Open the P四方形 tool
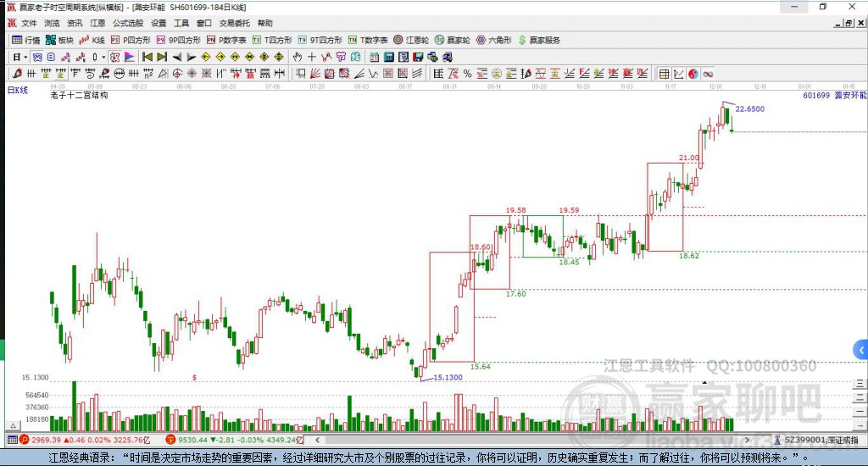This screenshot has height=466, width=868. click(x=131, y=40)
